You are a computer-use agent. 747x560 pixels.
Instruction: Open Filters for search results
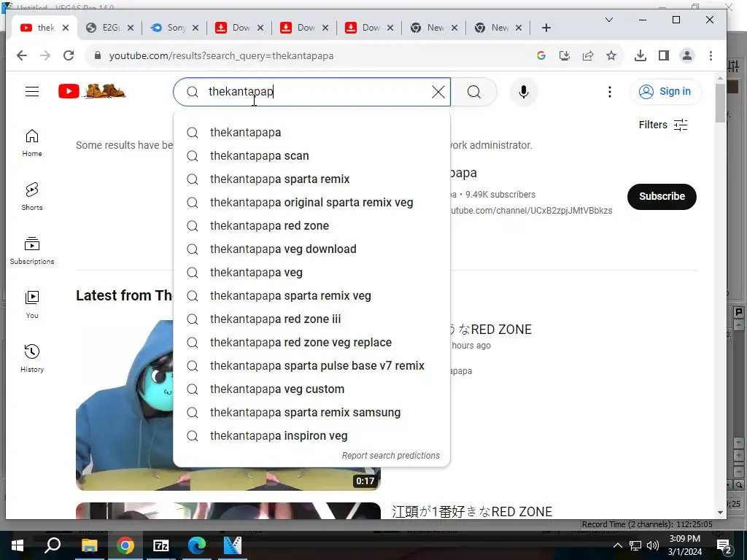click(662, 125)
